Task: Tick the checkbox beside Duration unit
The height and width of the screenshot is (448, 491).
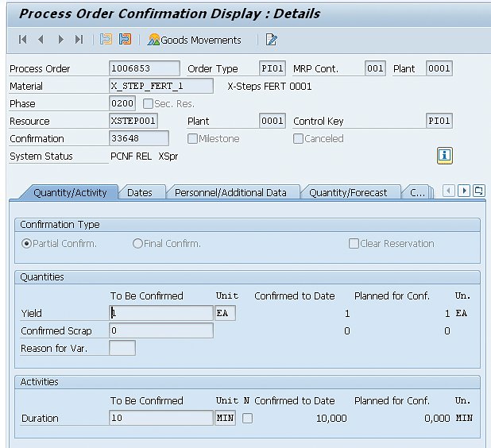Action: [247, 419]
